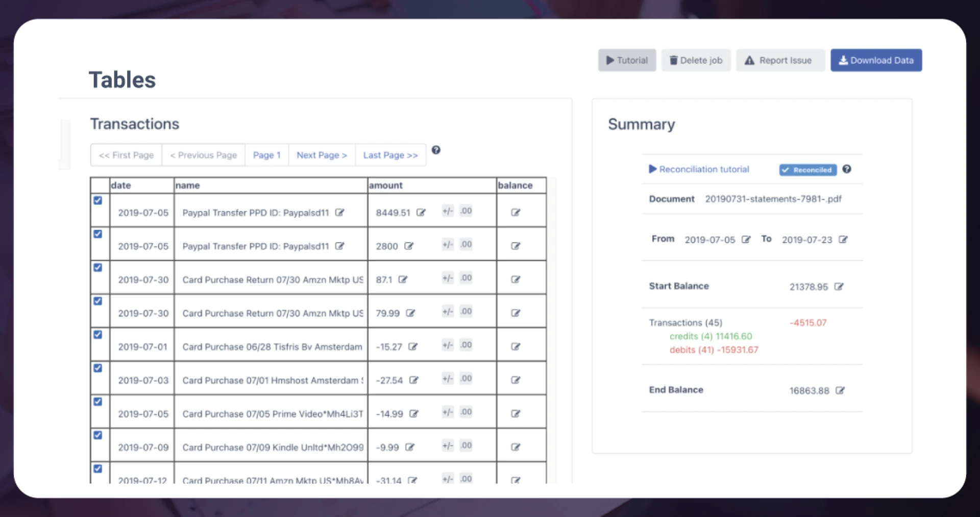Click the Download Data button

pyautogui.click(x=876, y=60)
